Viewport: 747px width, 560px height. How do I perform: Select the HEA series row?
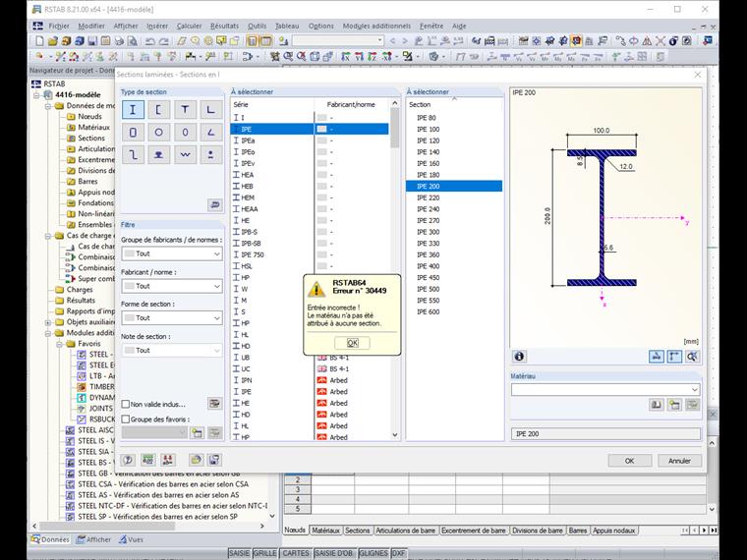(x=310, y=175)
